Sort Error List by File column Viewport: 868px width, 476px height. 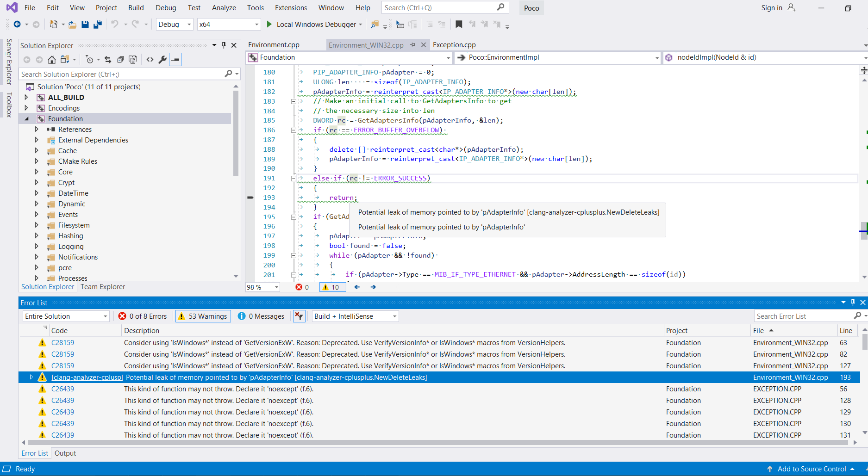click(793, 330)
